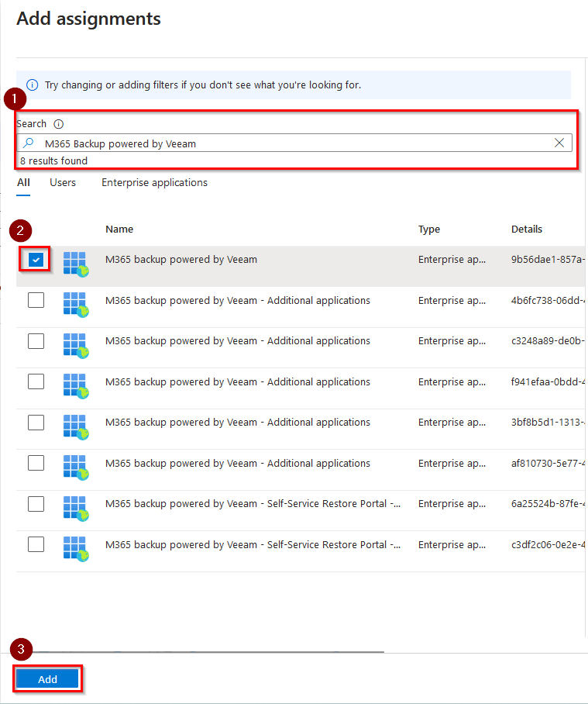Check the box for 6a25524b-87fe row
Viewport: 588px width, 704px height.
tap(36, 504)
